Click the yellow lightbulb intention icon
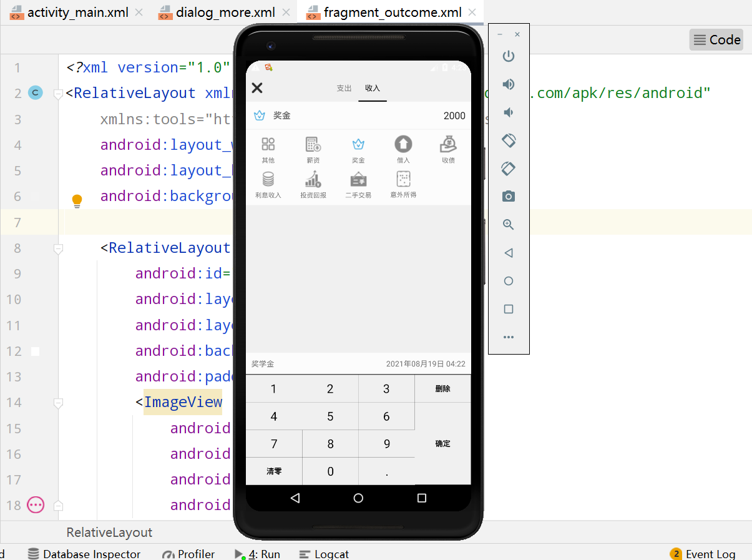 (x=77, y=200)
